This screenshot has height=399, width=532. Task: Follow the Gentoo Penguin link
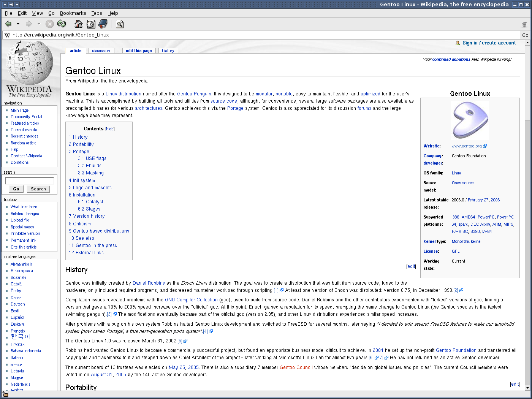(194, 94)
